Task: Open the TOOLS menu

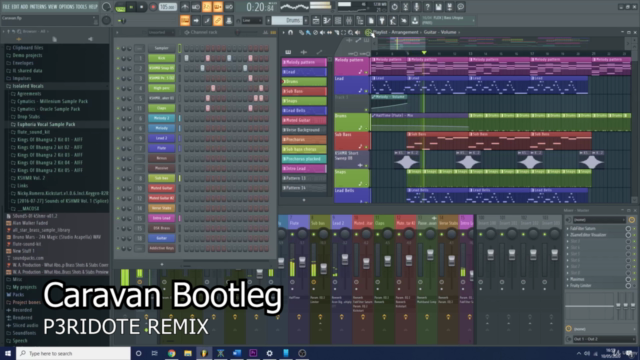Action: (x=82, y=7)
